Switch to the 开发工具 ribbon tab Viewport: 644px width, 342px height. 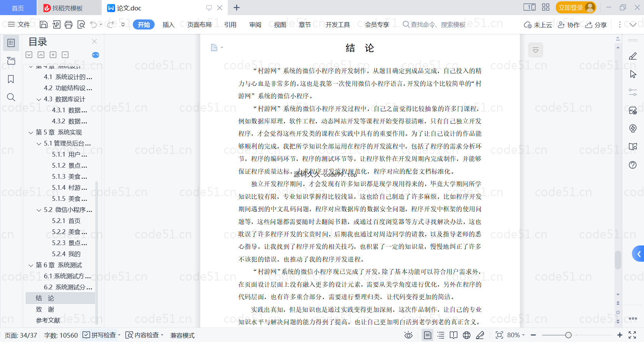(x=338, y=24)
